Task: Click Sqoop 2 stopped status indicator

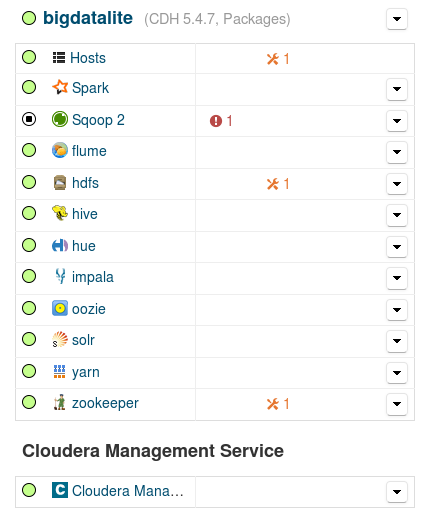Action: (29, 119)
